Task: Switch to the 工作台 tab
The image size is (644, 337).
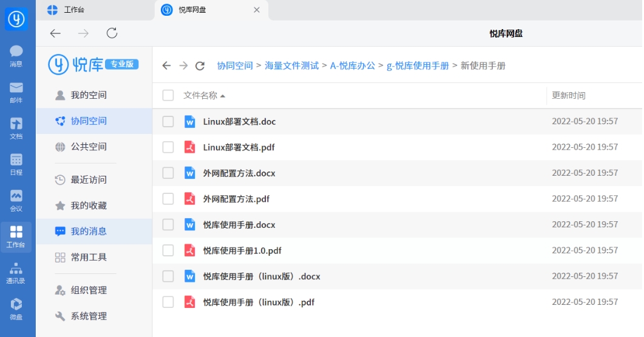Action: coord(74,10)
